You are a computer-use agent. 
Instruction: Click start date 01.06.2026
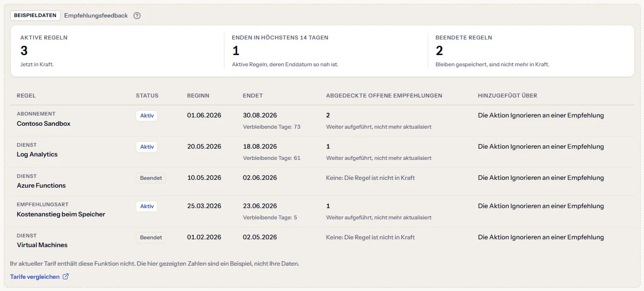pos(204,116)
